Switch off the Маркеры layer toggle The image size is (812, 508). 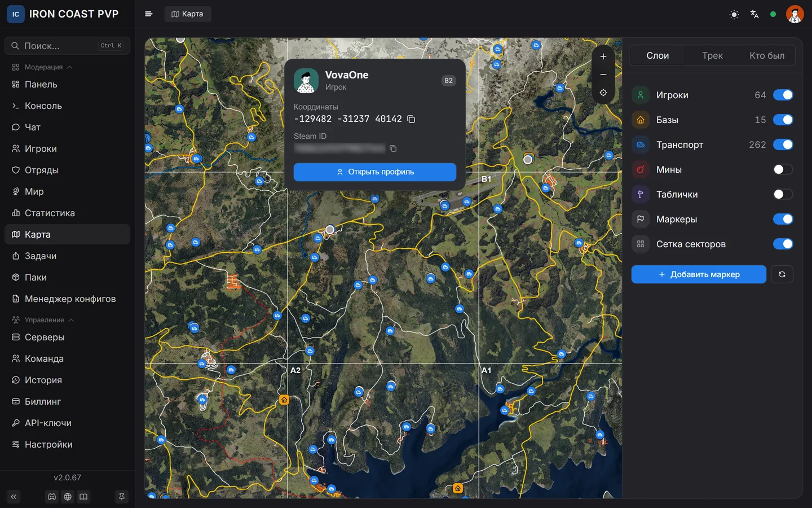click(783, 219)
